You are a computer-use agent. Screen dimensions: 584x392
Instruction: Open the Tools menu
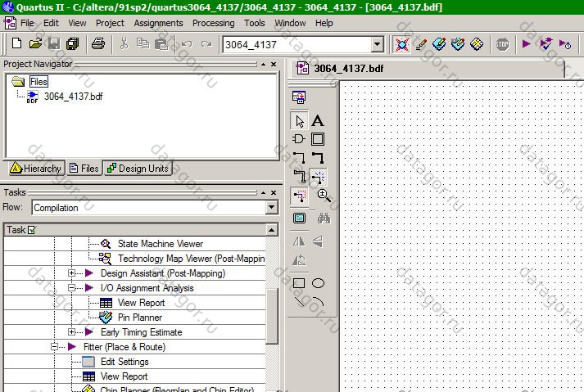pos(255,23)
